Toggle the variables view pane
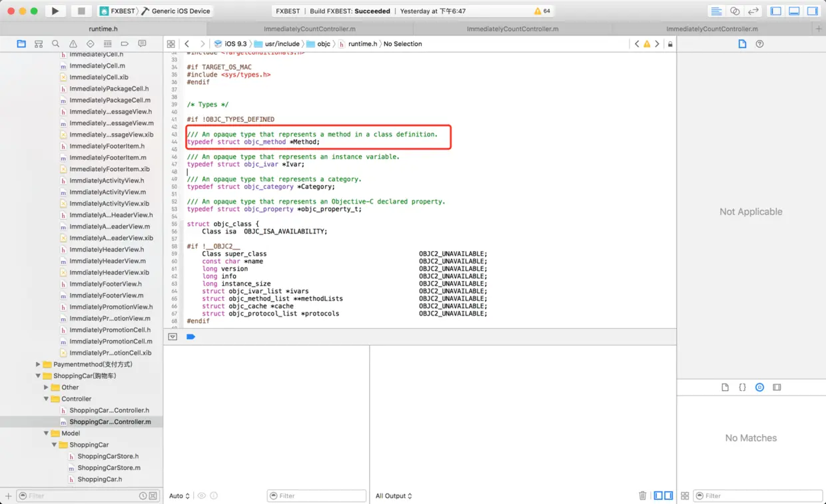 click(x=658, y=495)
